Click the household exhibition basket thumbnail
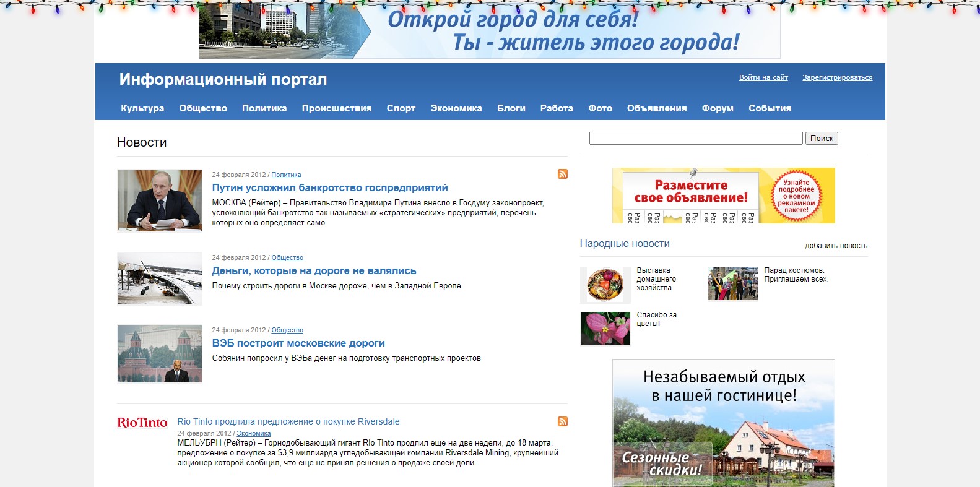Image resolution: width=980 pixels, height=487 pixels. pos(605,285)
